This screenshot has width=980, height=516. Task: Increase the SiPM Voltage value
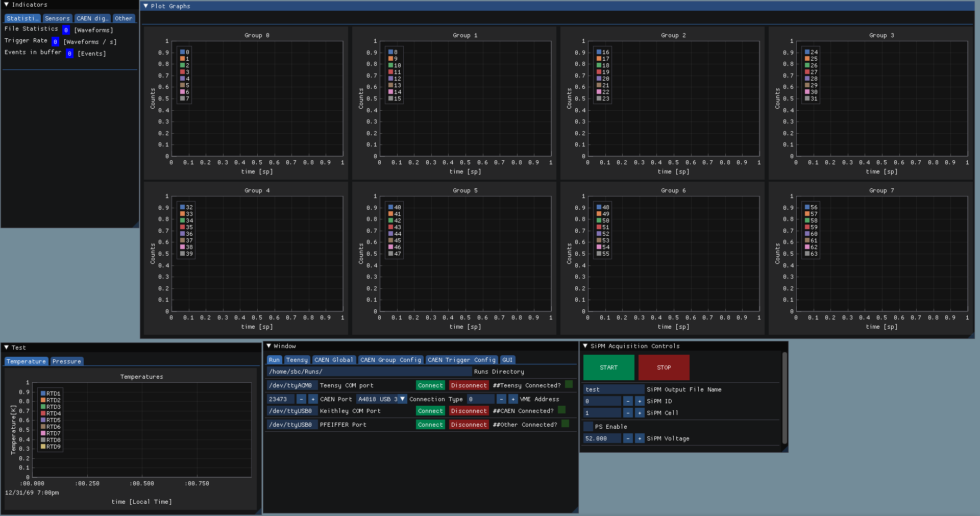[640, 438]
